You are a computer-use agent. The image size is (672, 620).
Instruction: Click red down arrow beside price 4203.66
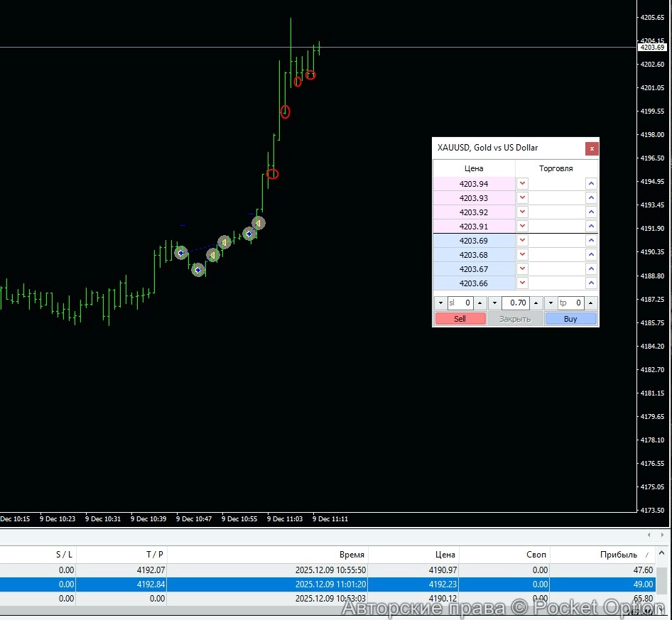click(x=523, y=283)
